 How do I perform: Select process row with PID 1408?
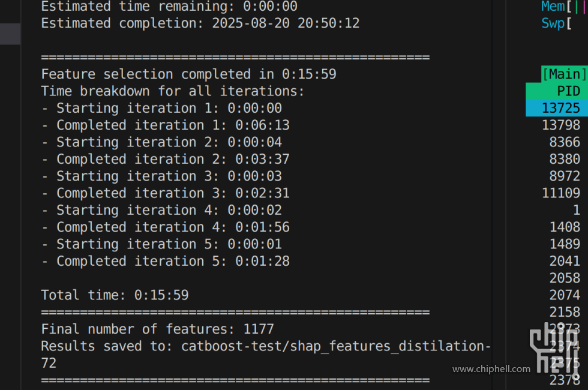pos(565,227)
